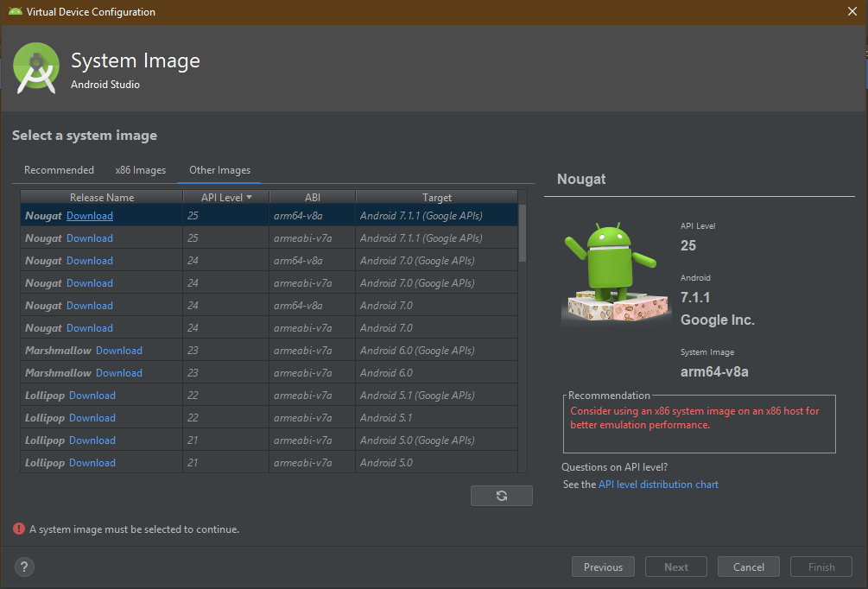Sort table by Release Name column
This screenshot has height=589, width=868.
point(102,198)
